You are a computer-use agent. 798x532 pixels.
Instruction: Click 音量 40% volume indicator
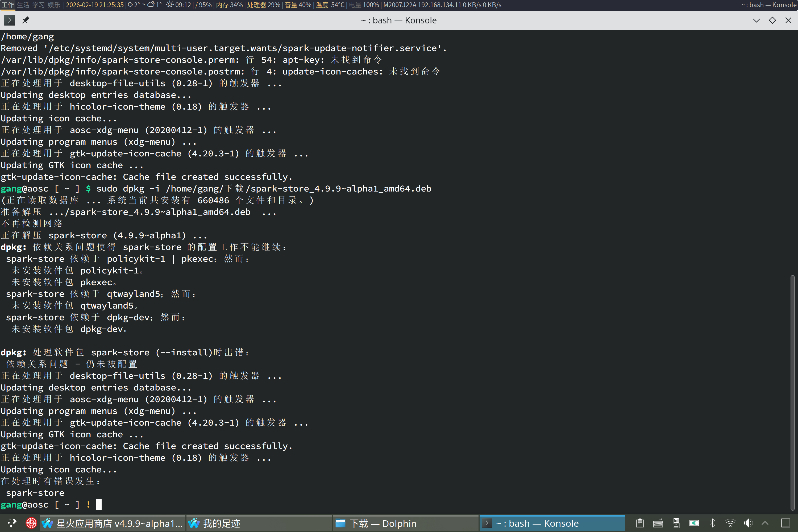298,5
